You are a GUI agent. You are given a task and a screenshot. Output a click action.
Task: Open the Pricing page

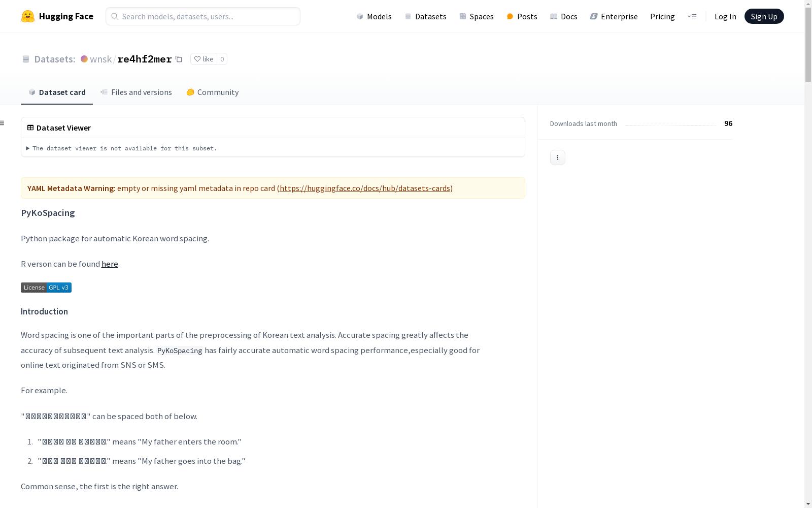tap(662, 16)
